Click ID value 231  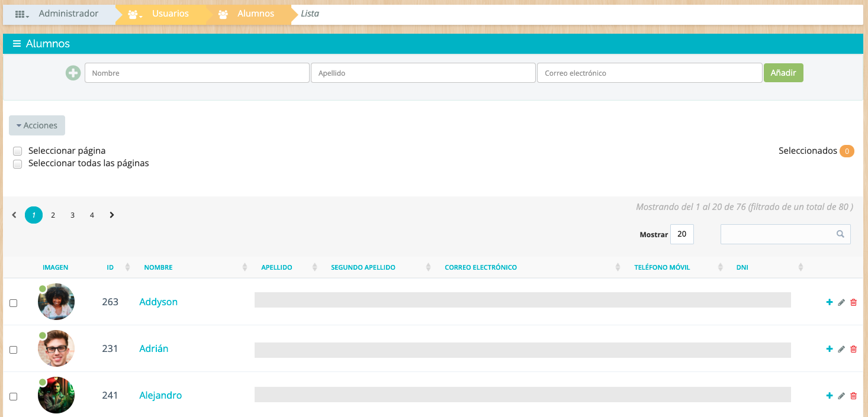110,348
